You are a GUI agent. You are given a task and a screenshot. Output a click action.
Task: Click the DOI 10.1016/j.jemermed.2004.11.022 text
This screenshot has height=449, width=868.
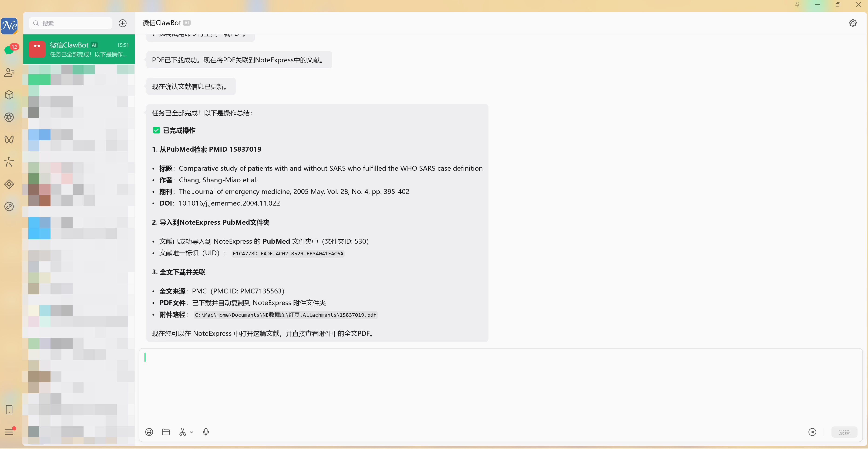click(x=229, y=203)
